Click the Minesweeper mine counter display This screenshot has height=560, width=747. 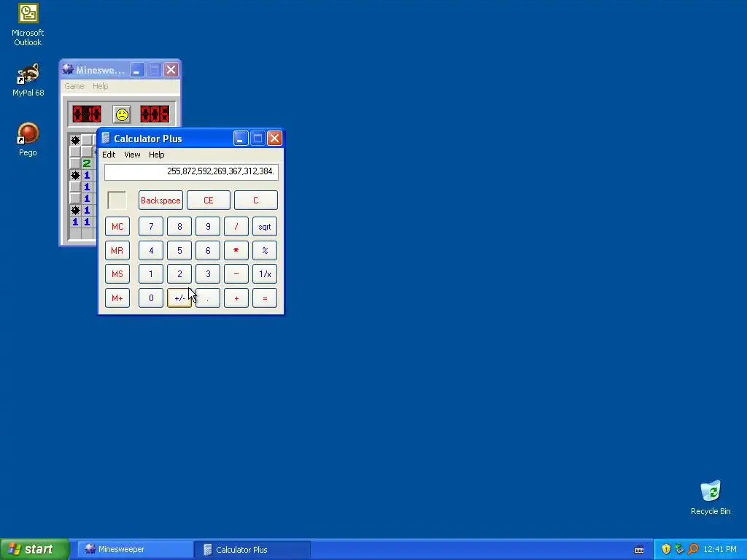click(87, 114)
